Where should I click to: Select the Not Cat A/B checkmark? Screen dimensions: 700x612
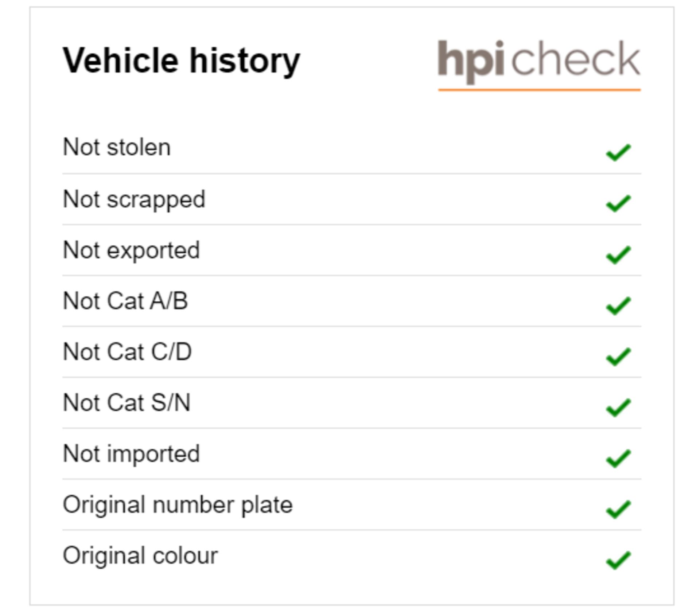[618, 305]
